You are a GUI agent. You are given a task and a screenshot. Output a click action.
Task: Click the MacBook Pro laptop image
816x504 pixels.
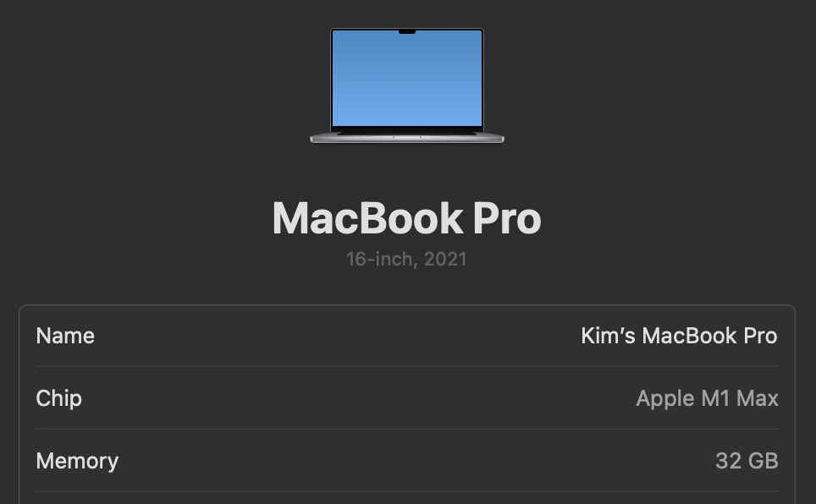(407, 85)
